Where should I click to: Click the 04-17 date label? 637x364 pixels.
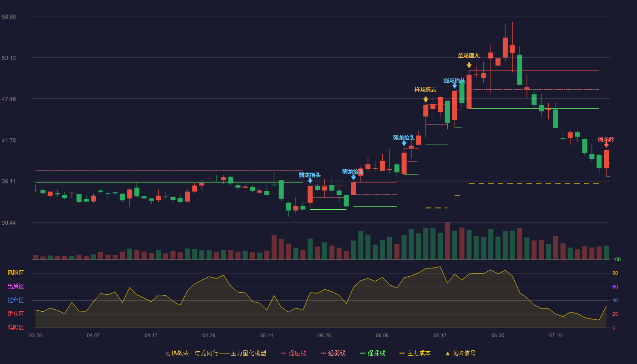151,335
